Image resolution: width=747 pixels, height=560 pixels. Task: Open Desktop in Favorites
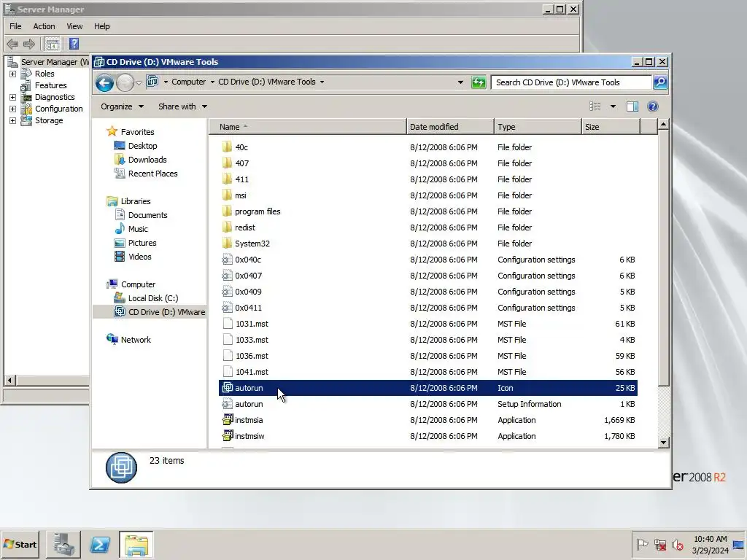tap(142, 146)
